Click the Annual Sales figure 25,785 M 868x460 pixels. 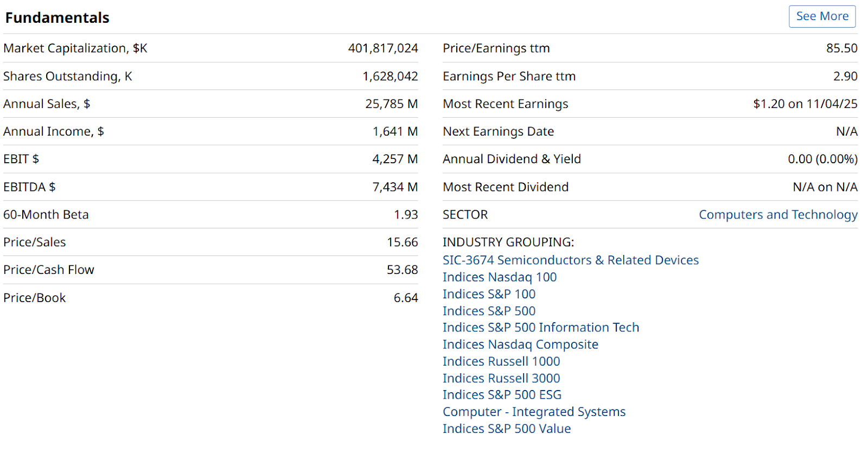[391, 104]
